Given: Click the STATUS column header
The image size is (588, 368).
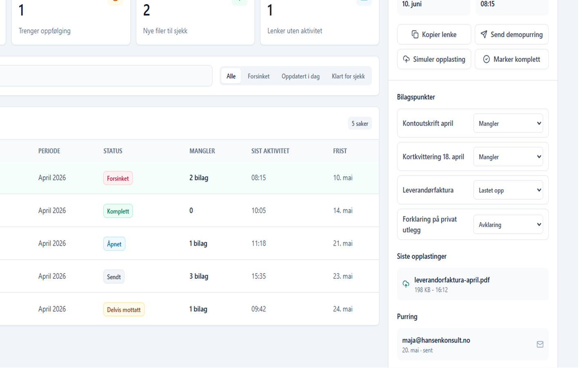Looking at the screenshot, I should click(x=113, y=151).
